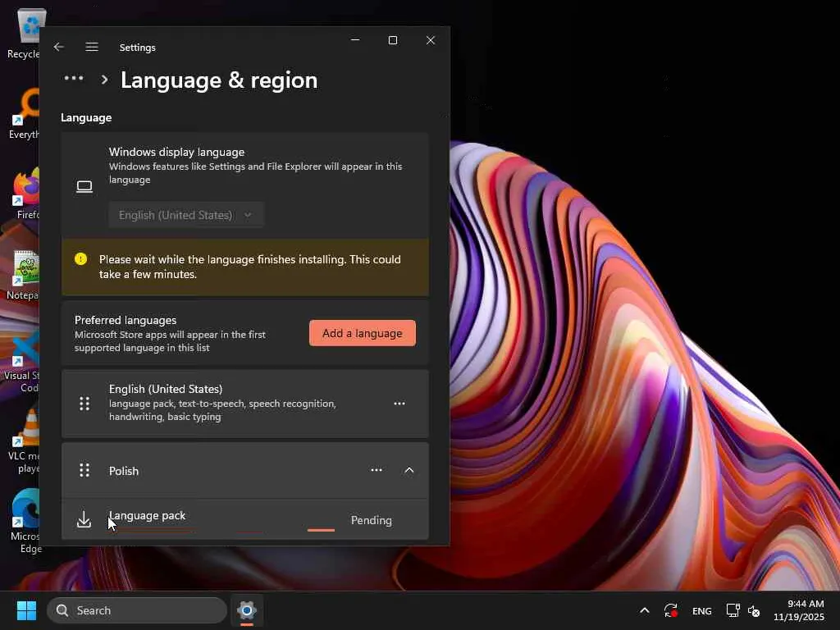Click the taskbar Search box
840x630 pixels.
[x=137, y=610]
